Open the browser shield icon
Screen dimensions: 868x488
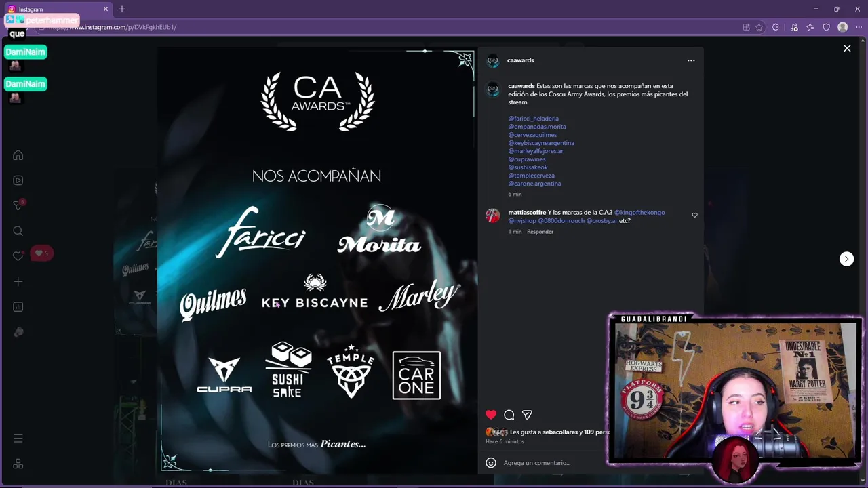tap(826, 27)
